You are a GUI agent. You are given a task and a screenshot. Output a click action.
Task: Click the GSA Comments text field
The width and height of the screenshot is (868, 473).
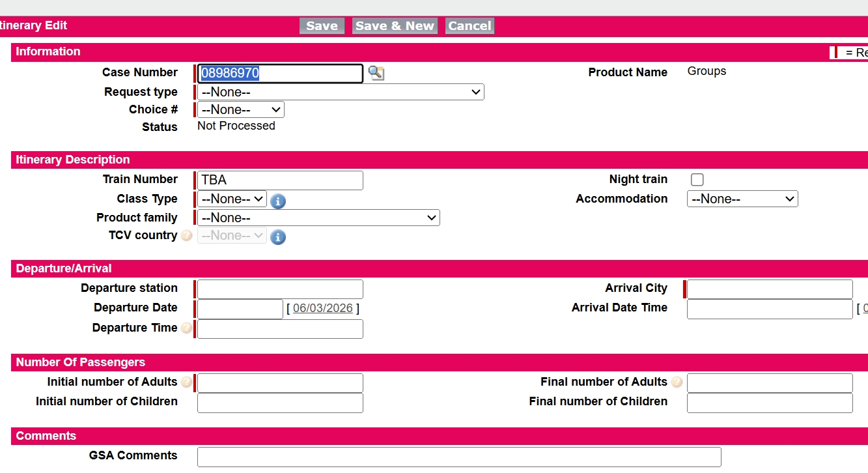tap(459, 457)
